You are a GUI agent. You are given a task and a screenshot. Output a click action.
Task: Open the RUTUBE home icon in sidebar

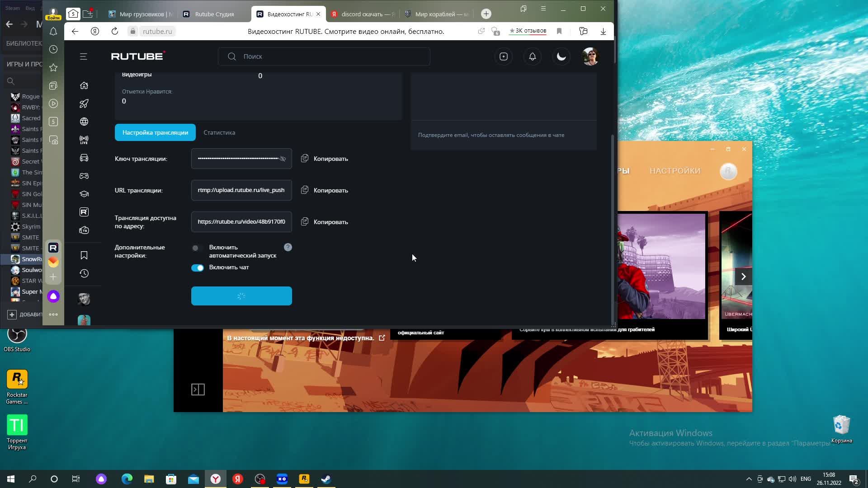(84, 85)
